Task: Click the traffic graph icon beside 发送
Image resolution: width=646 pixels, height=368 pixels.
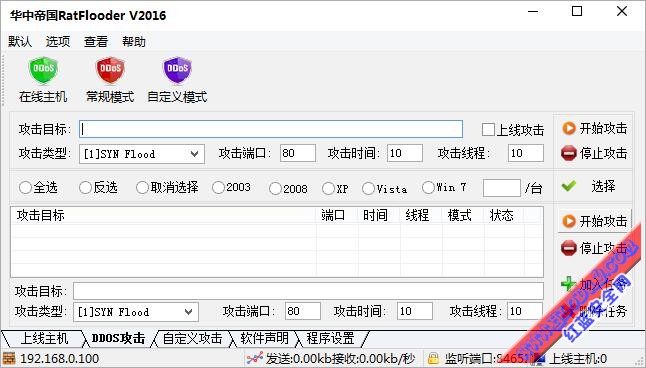Action: pyautogui.click(x=255, y=358)
